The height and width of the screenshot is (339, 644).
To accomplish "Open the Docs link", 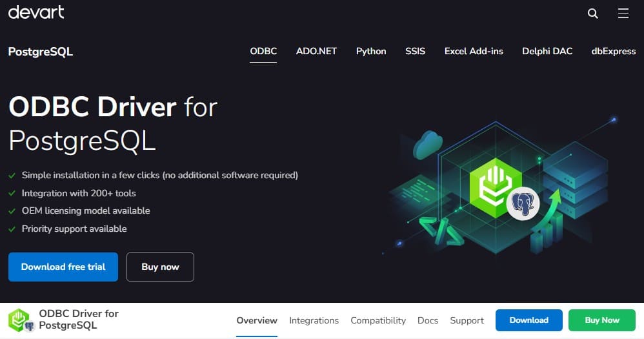I will [428, 320].
